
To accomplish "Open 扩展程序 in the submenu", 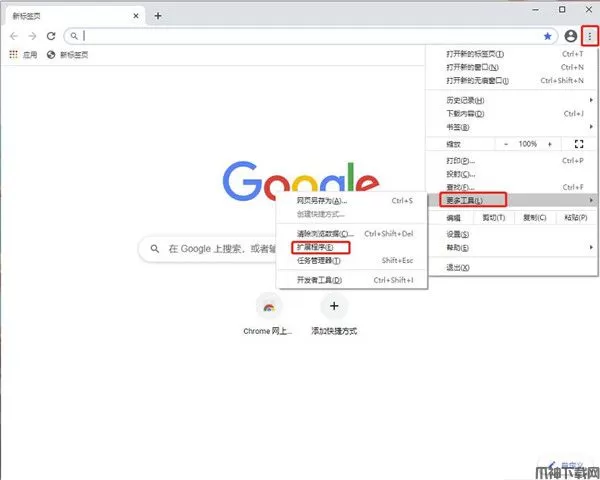I will (352, 247).
